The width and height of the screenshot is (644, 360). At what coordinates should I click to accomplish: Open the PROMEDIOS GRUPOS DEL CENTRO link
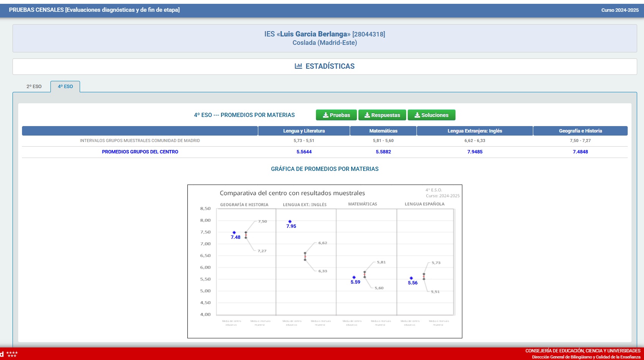(140, 152)
